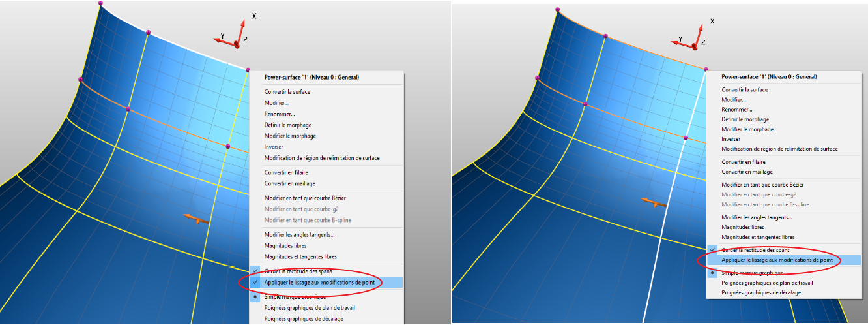Select 'Magnitudes libres' in left context menu

point(285,245)
